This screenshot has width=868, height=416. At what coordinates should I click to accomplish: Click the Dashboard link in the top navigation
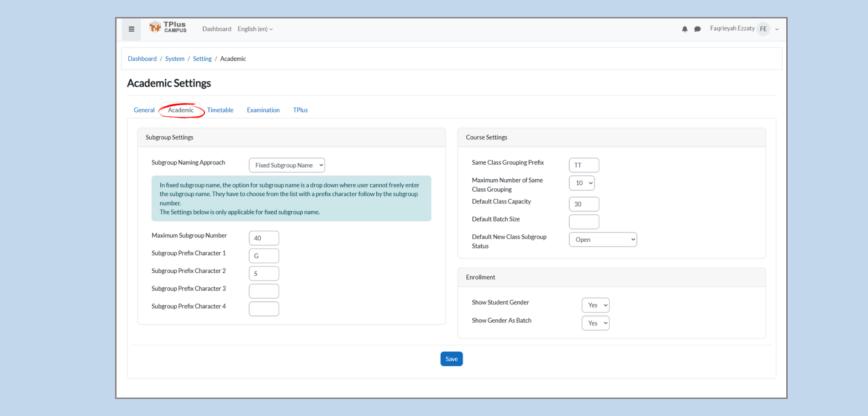coord(216,29)
